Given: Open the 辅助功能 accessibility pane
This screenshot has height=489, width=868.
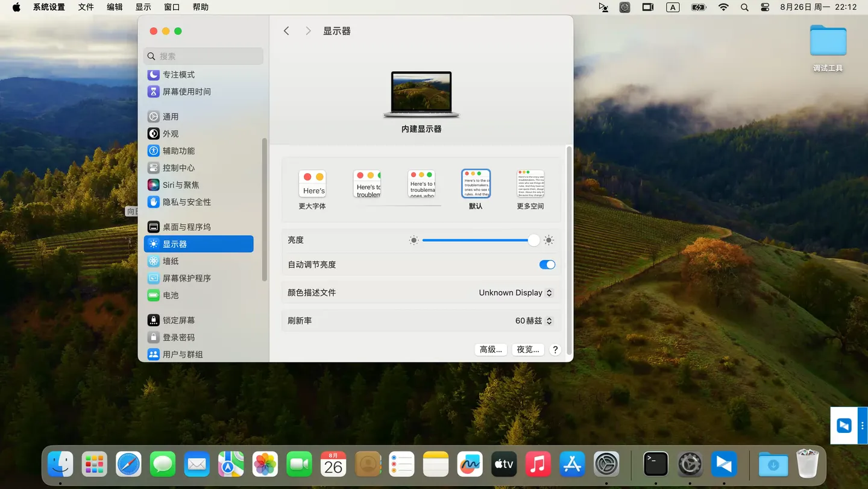Looking at the screenshot, I should pyautogui.click(x=178, y=151).
